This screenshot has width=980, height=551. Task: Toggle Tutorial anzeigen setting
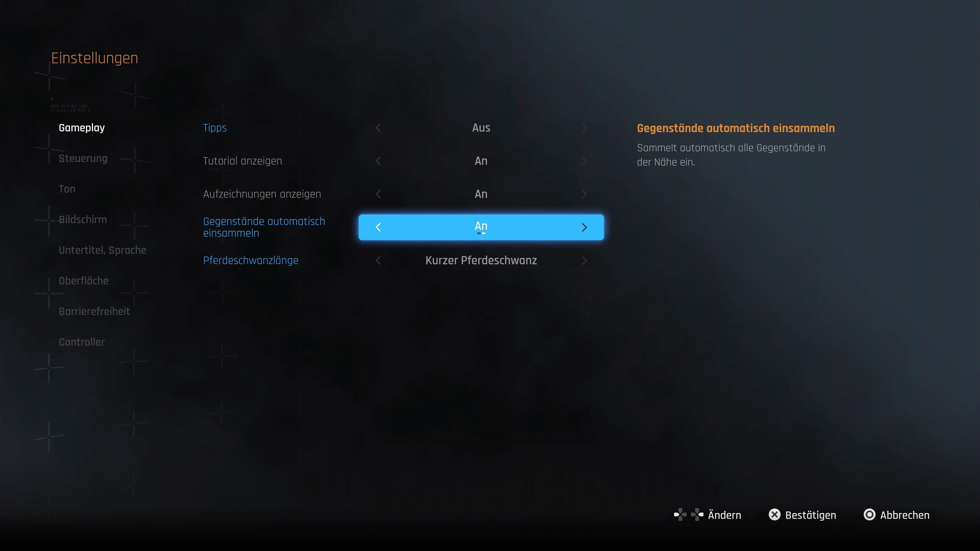481,160
